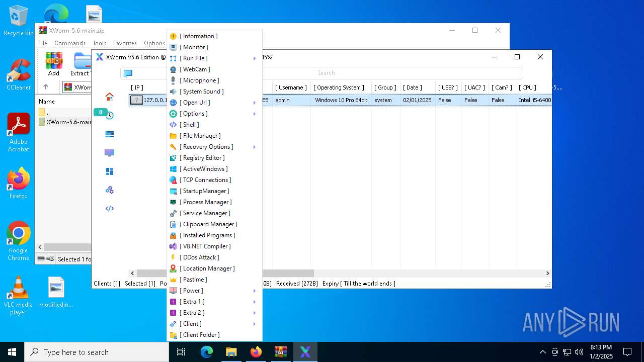Expand the Extra 1 submenu arrow
Viewport: 644px width, 362px height.
pos(255,302)
